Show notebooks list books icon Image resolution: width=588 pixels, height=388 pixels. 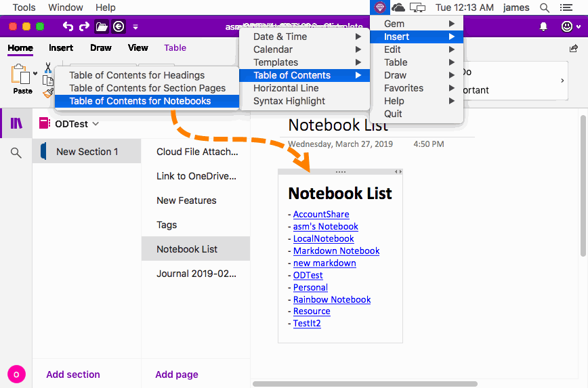16,123
